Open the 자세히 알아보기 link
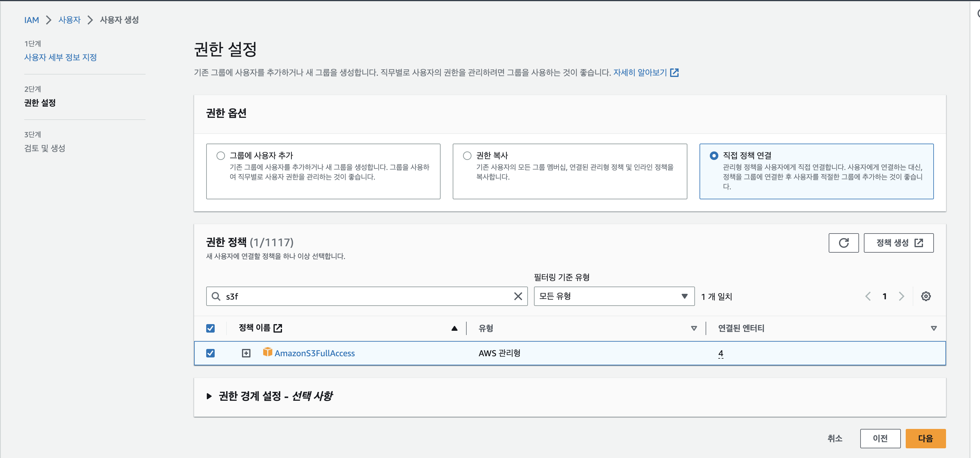Viewport: 980px width, 458px height. [640, 72]
